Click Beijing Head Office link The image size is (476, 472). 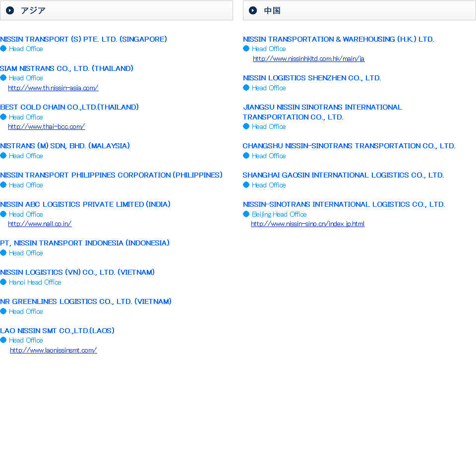pos(279,214)
